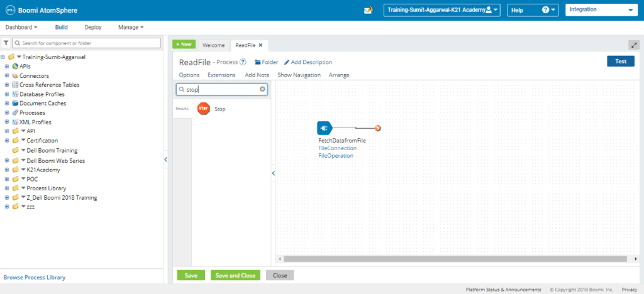Open the process Options menu
Screen dimensions: 644x294
[189, 75]
